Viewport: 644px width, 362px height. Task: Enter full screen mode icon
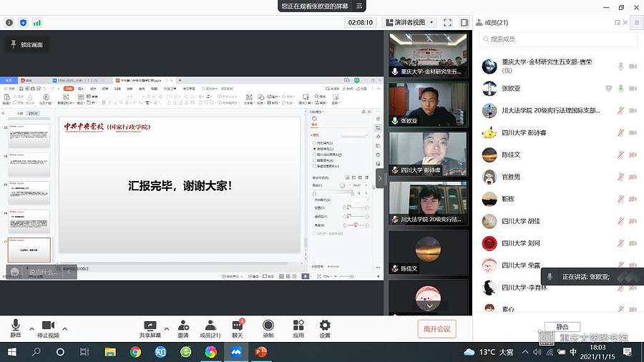[447, 23]
